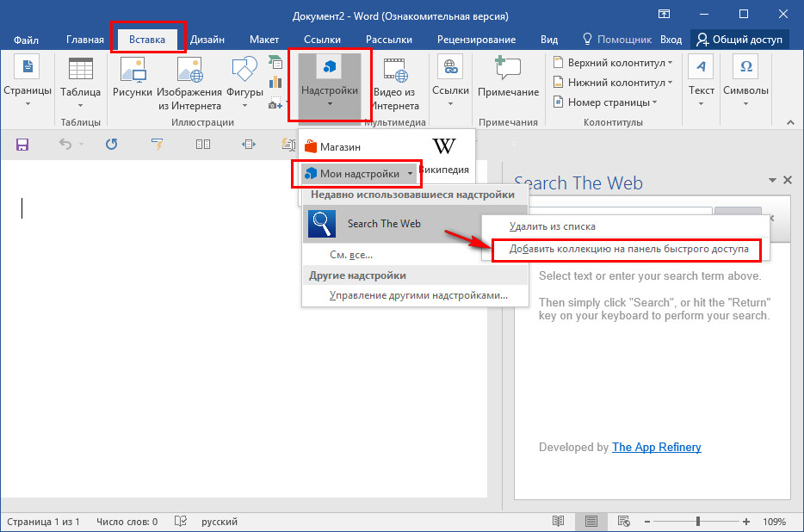The width and height of the screenshot is (804, 532).
Task: Take a screenshot clipping via camera icon
Action: (x=275, y=103)
